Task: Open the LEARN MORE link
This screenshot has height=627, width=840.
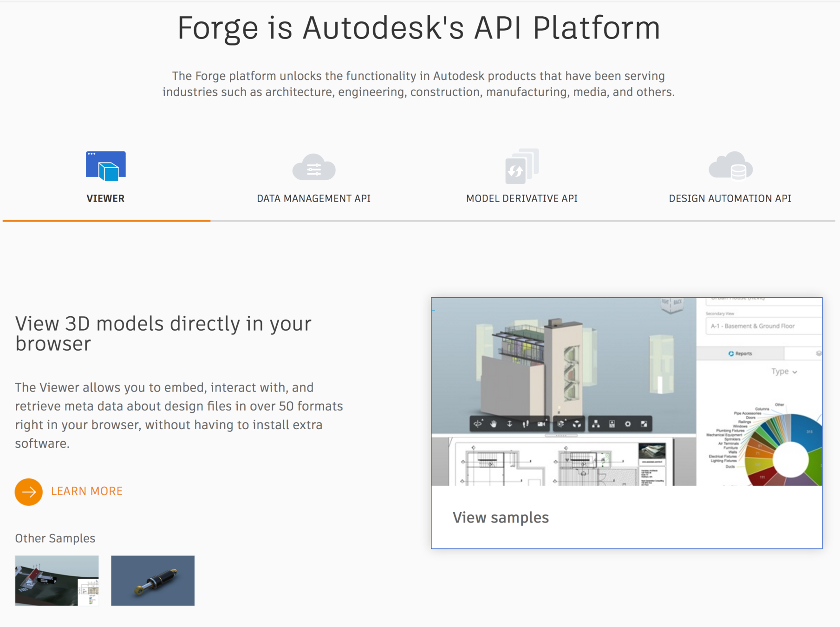Action: click(87, 491)
